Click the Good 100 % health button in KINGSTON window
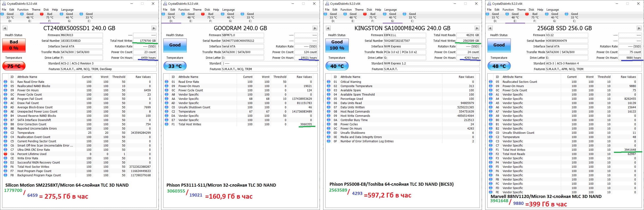 [x=337, y=45]
